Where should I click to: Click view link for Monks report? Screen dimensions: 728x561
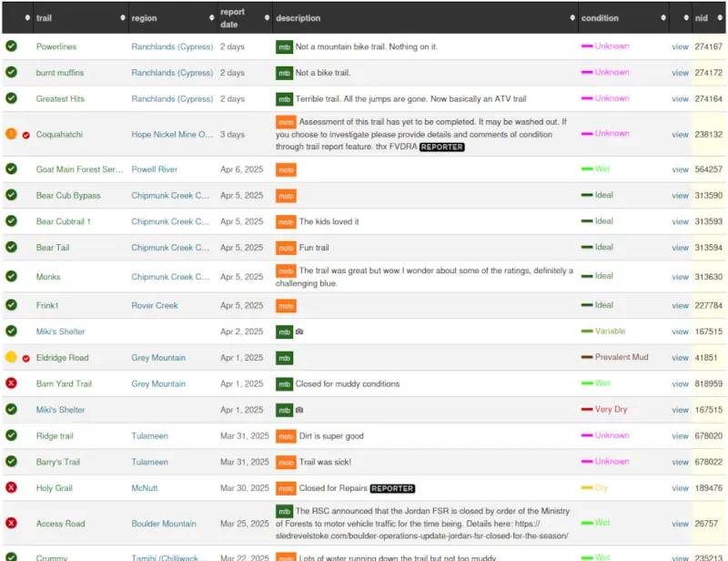click(x=680, y=277)
